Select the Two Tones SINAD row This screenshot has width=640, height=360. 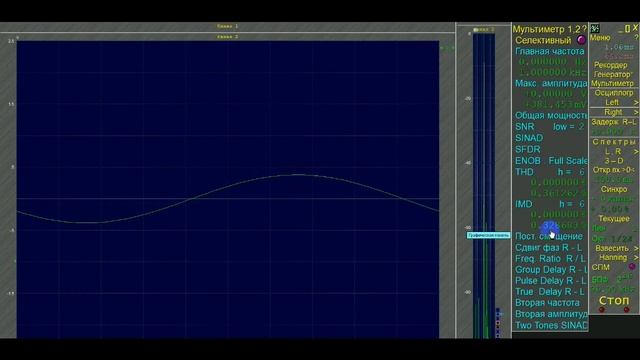pyautogui.click(x=551, y=325)
